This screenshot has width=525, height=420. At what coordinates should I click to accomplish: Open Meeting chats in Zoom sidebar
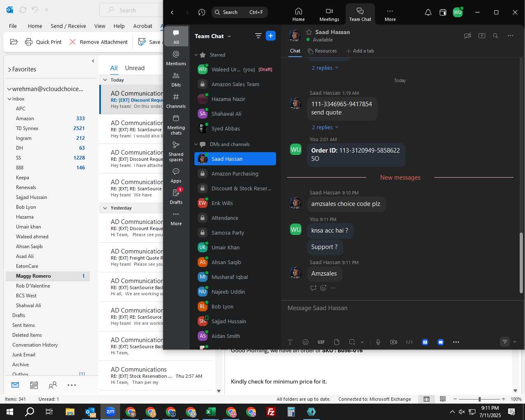(x=176, y=125)
